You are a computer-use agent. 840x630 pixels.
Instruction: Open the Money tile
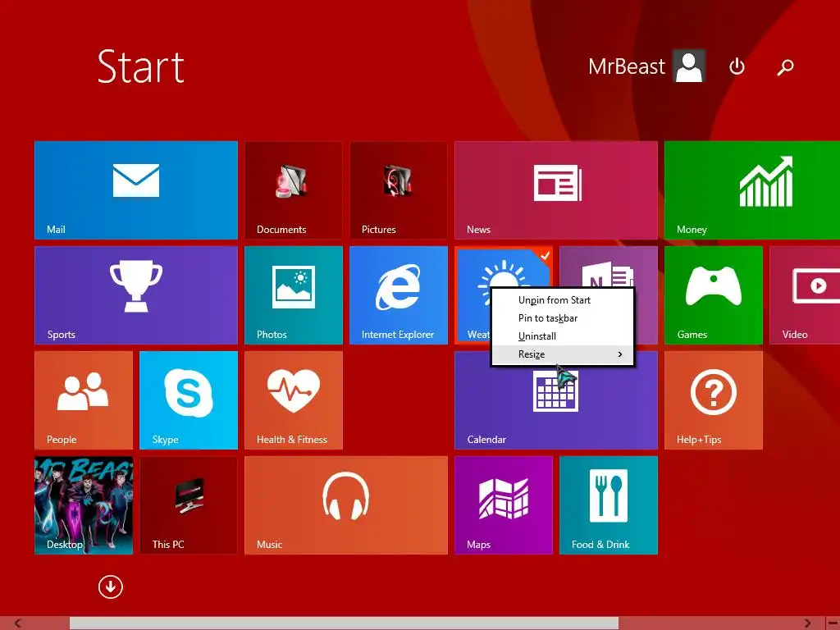click(x=752, y=190)
